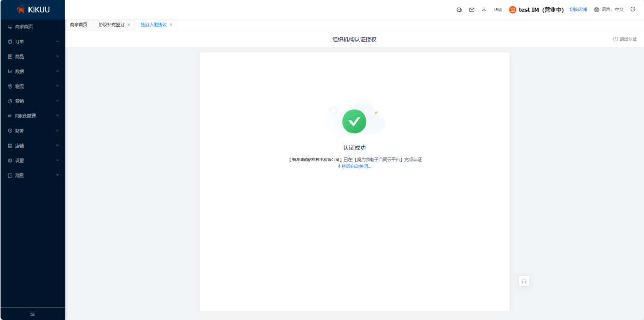This screenshot has height=320, width=644.
Task: Expand the 物流 menu chevron
Action: click(57, 86)
